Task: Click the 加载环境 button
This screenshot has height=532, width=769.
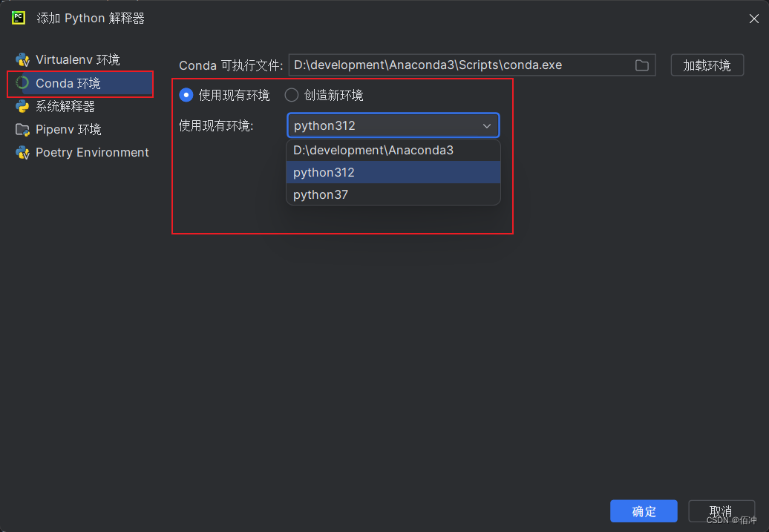Action: pyautogui.click(x=707, y=65)
